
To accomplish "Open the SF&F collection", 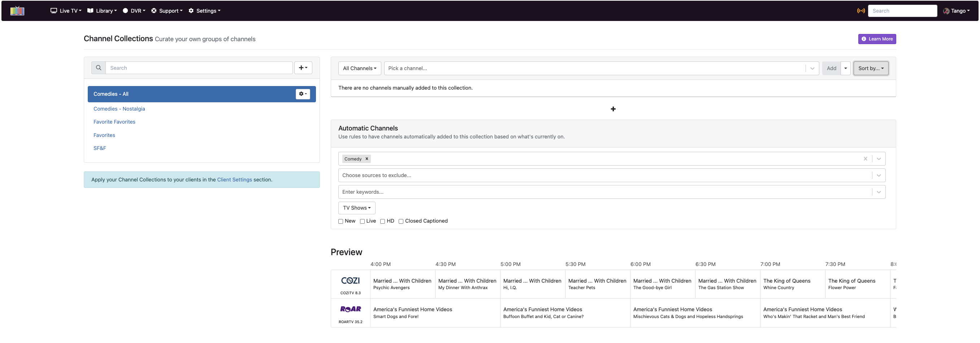I will [100, 148].
